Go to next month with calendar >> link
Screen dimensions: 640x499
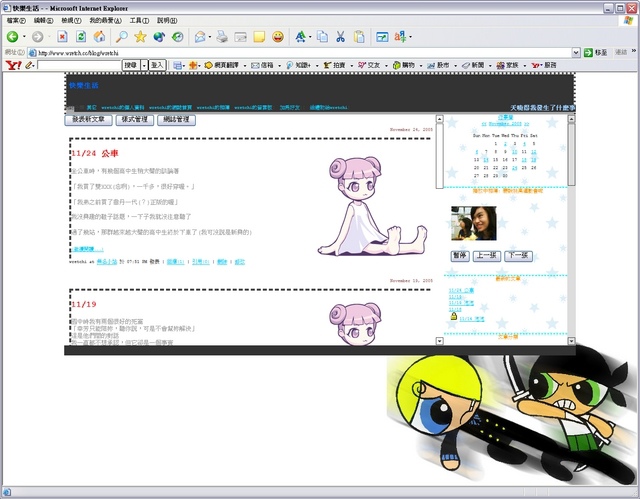(x=527, y=124)
